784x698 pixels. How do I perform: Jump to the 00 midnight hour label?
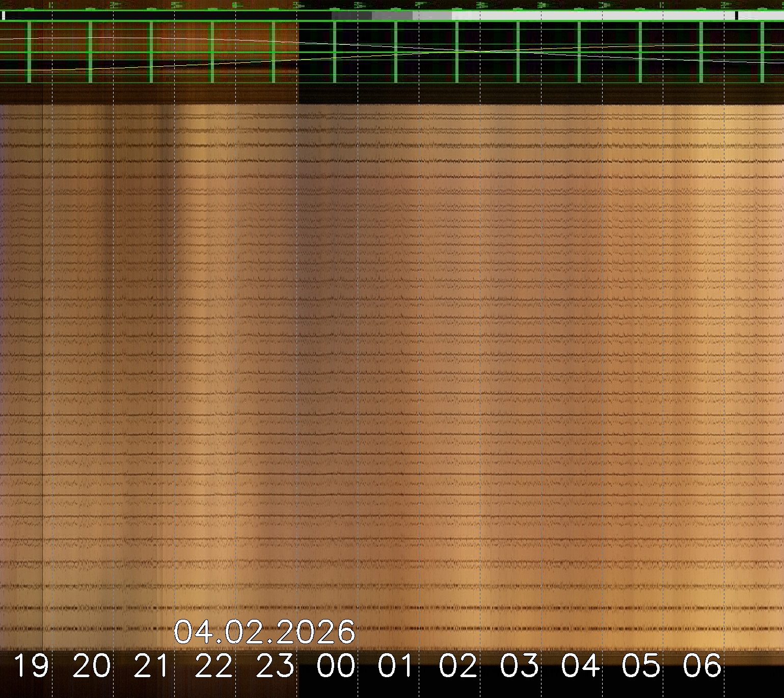336,666
